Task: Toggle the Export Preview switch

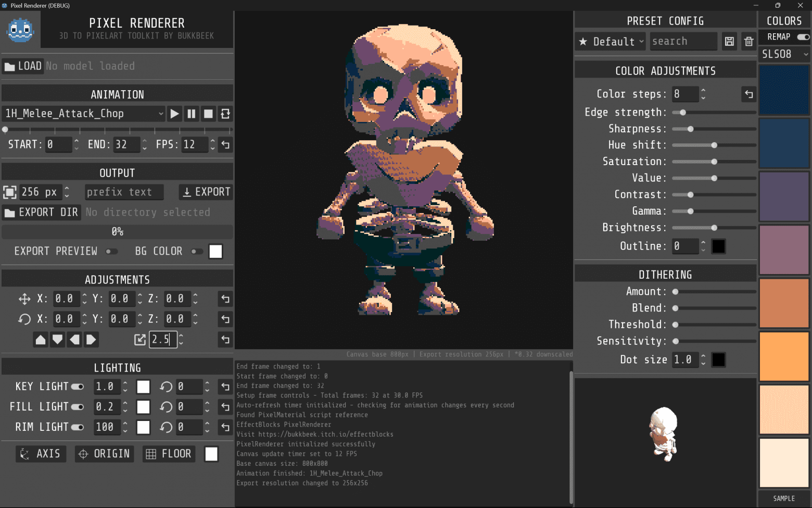Action: tap(111, 251)
